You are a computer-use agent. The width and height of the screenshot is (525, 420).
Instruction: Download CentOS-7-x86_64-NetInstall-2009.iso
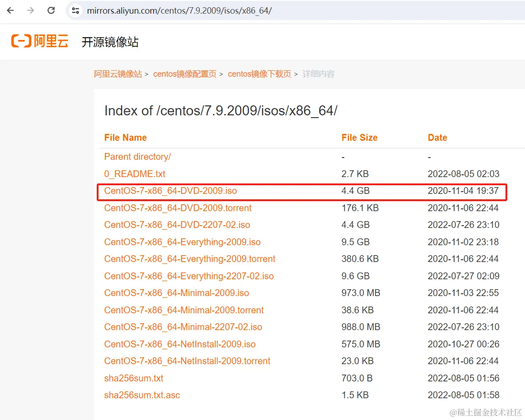tap(180, 344)
